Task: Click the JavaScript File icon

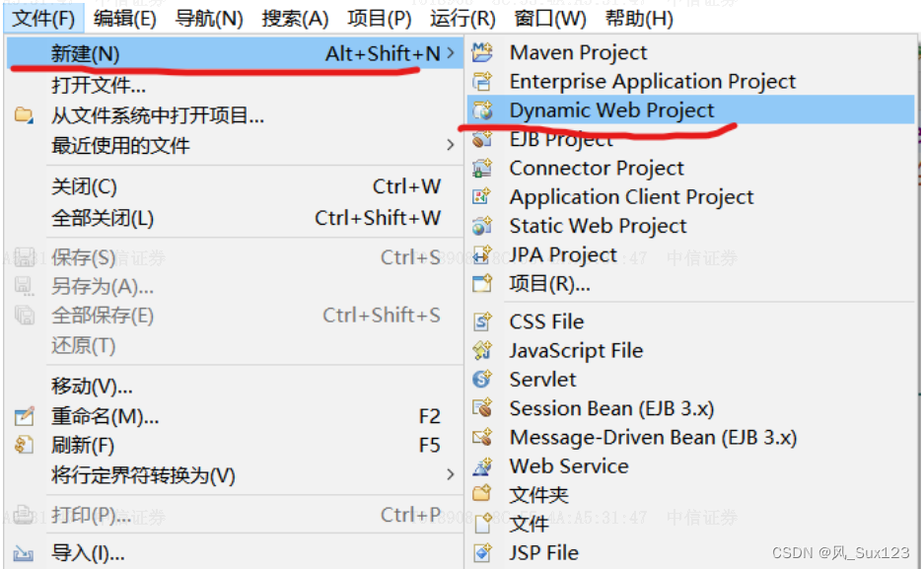Action: (482, 350)
